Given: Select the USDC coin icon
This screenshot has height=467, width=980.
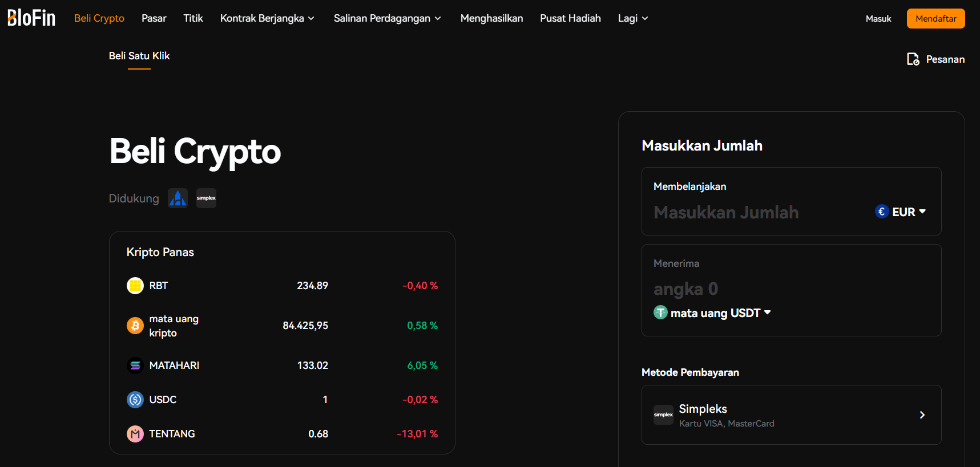Looking at the screenshot, I should [x=135, y=400].
